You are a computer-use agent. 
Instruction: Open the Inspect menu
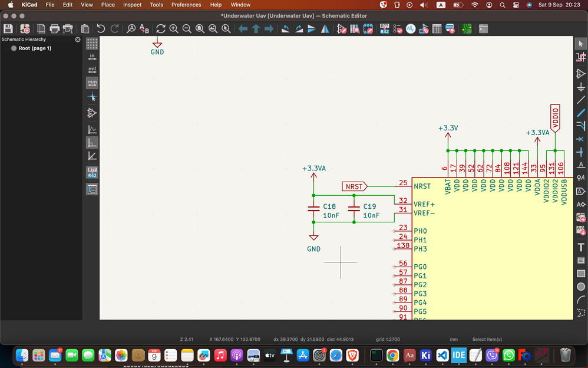[x=132, y=5]
